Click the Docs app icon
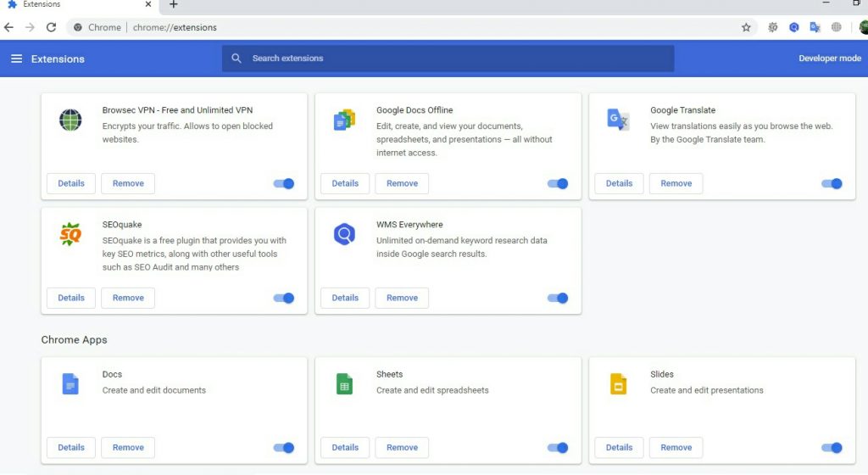The width and height of the screenshot is (868, 475). [x=70, y=383]
